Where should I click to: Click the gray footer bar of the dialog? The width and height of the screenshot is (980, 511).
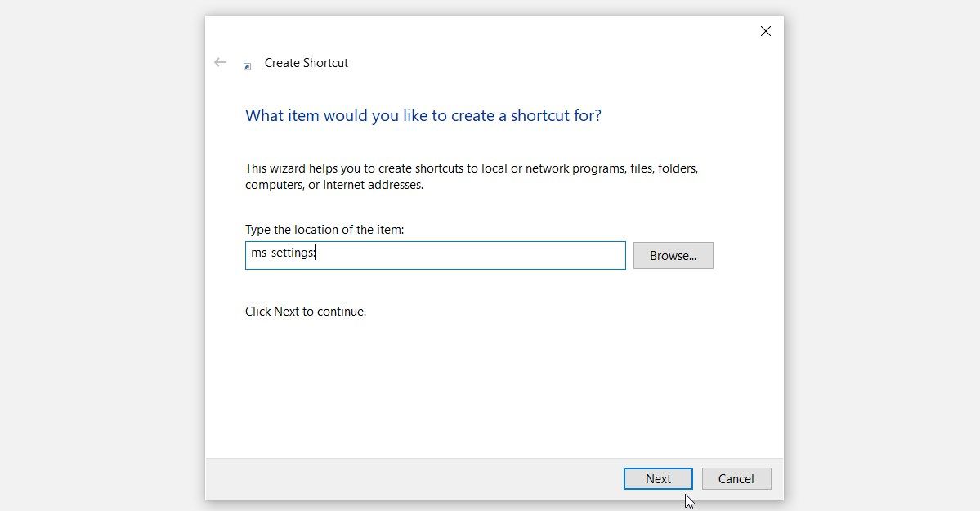[409, 479]
